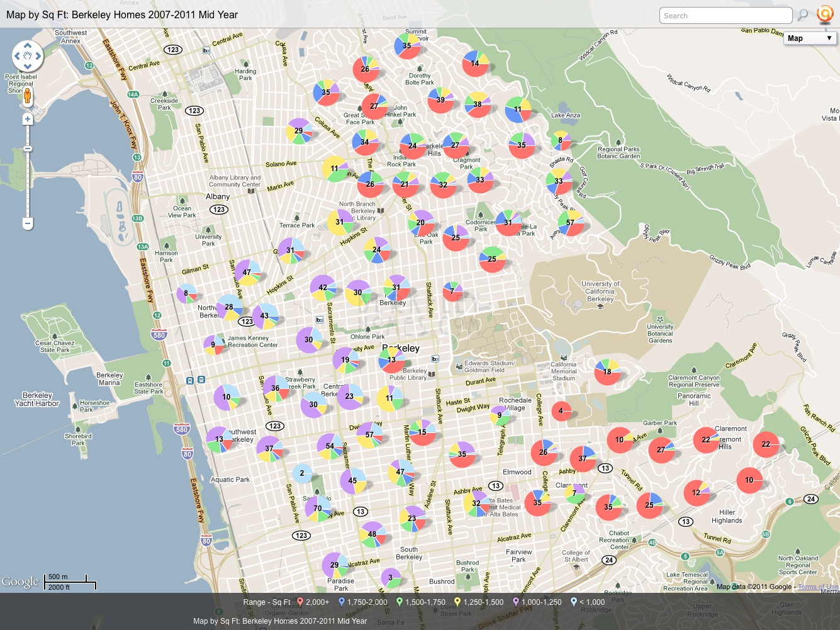Click the blue 1,750-2,000 legend pin
The height and width of the screenshot is (630, 840).
click(x=341, y=602)
